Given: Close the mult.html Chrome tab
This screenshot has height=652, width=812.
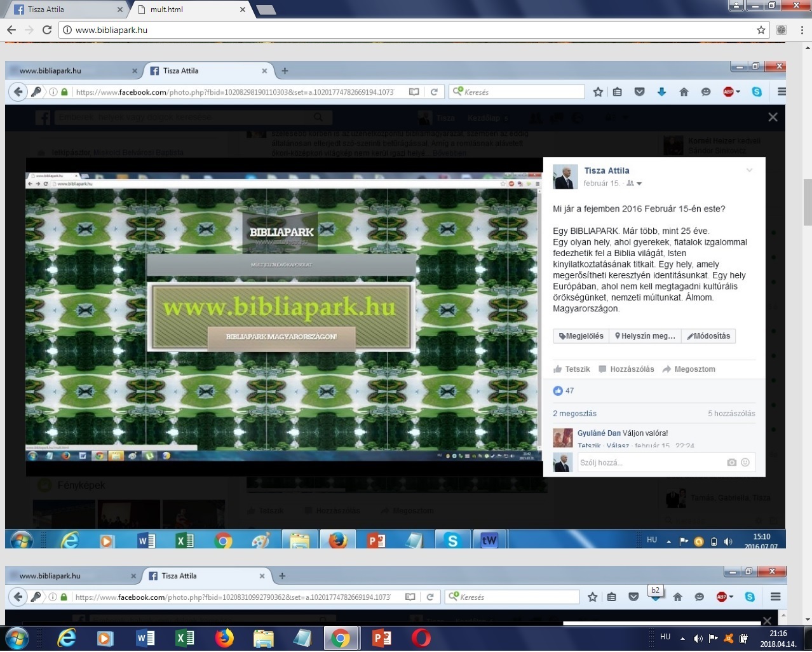Looking at the screenshot, I should (x=242, y=10).
